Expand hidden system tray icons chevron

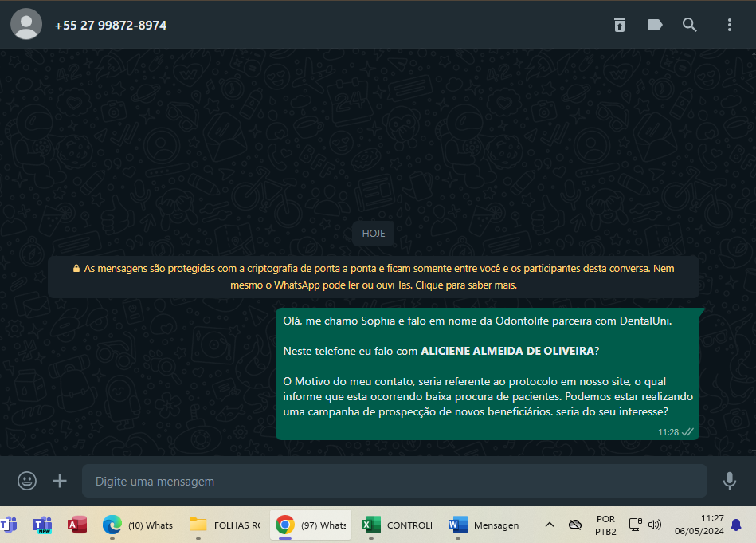click(549, 525)
